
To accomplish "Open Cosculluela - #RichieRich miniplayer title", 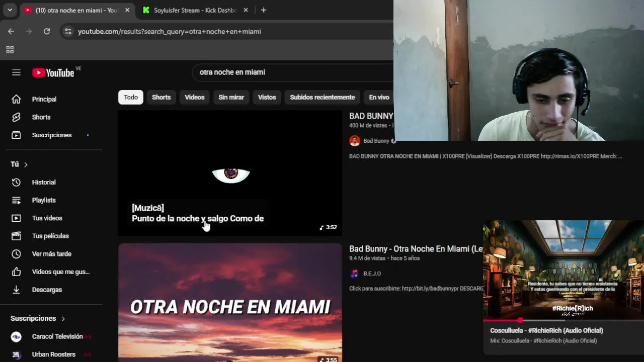I will tap(547, 330).
